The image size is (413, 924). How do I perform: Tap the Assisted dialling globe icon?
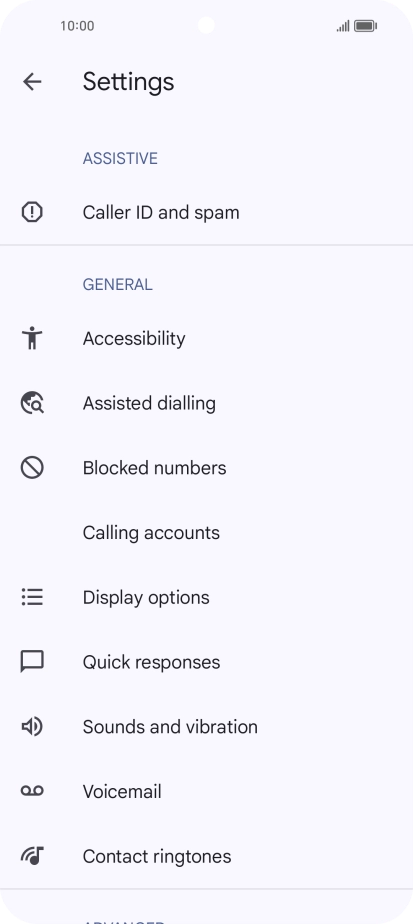point(32,403)
